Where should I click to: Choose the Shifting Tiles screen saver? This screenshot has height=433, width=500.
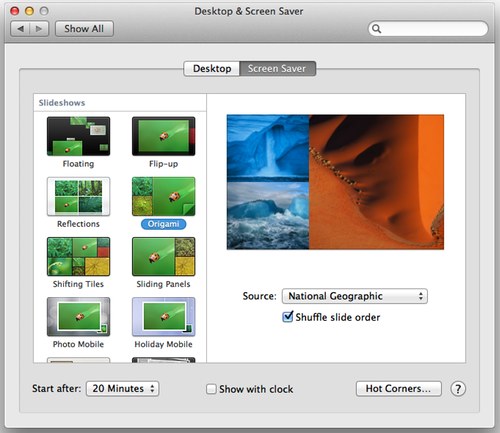tap(78, 256)
